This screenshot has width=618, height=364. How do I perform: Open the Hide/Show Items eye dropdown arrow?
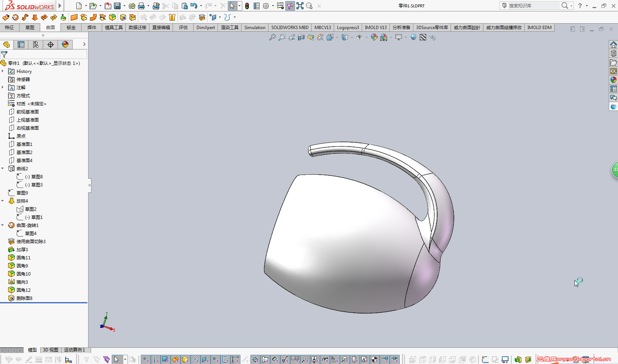point(366,37)
